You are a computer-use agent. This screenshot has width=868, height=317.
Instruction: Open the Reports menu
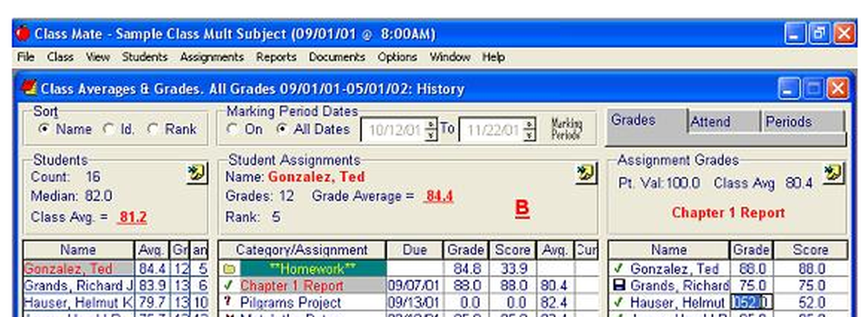[x=276, y=57]
